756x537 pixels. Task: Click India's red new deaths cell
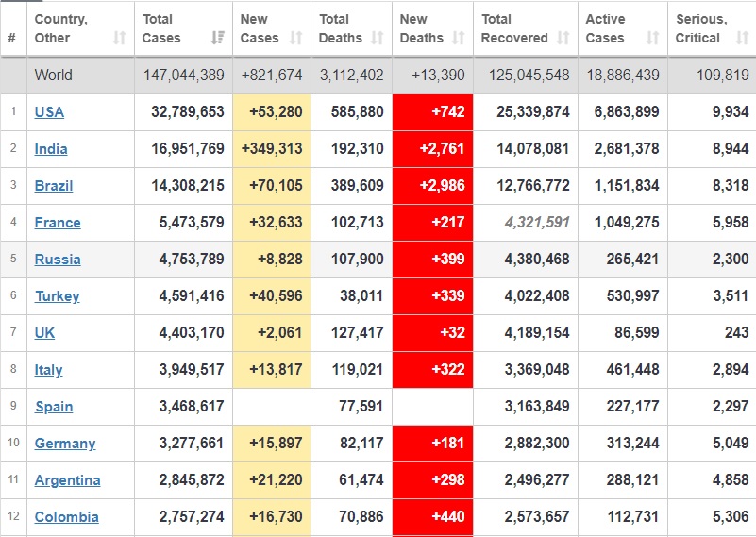[432, 149]
